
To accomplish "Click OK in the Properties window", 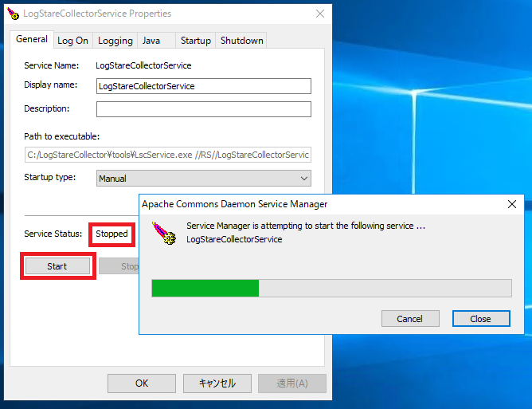I will [x=142, y=383].
